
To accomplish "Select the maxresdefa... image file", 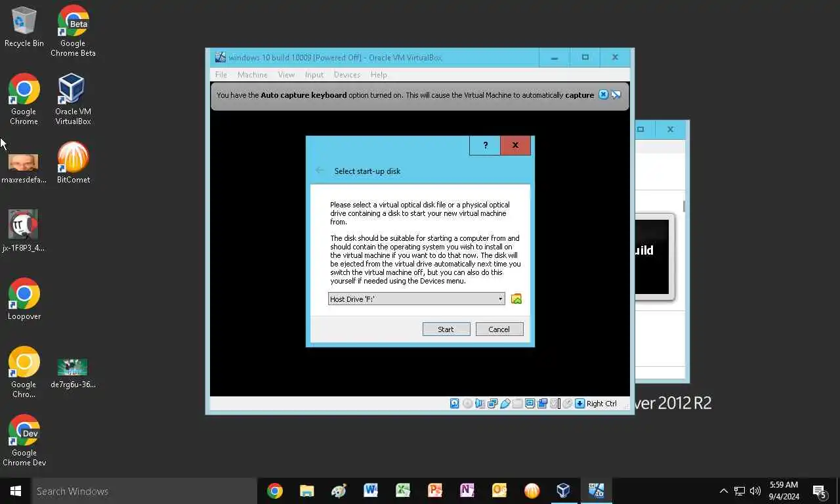I will click(24, 167).
